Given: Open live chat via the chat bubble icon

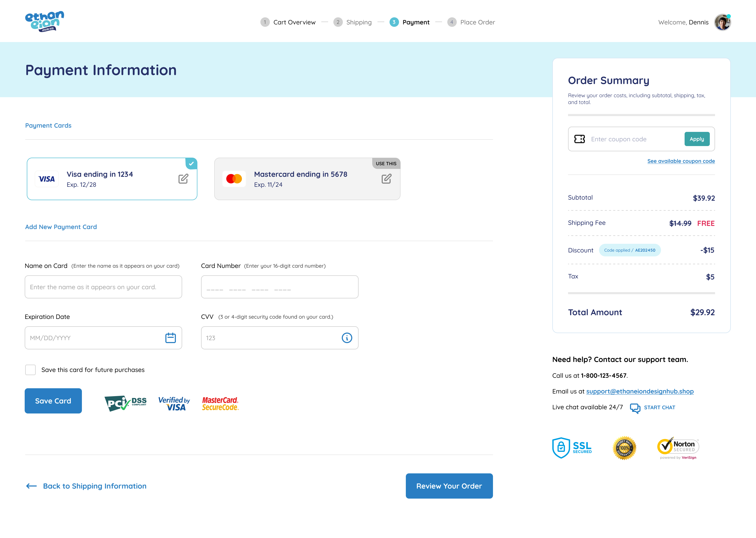Looking at the screenshot, I should [x=634, y=407].
